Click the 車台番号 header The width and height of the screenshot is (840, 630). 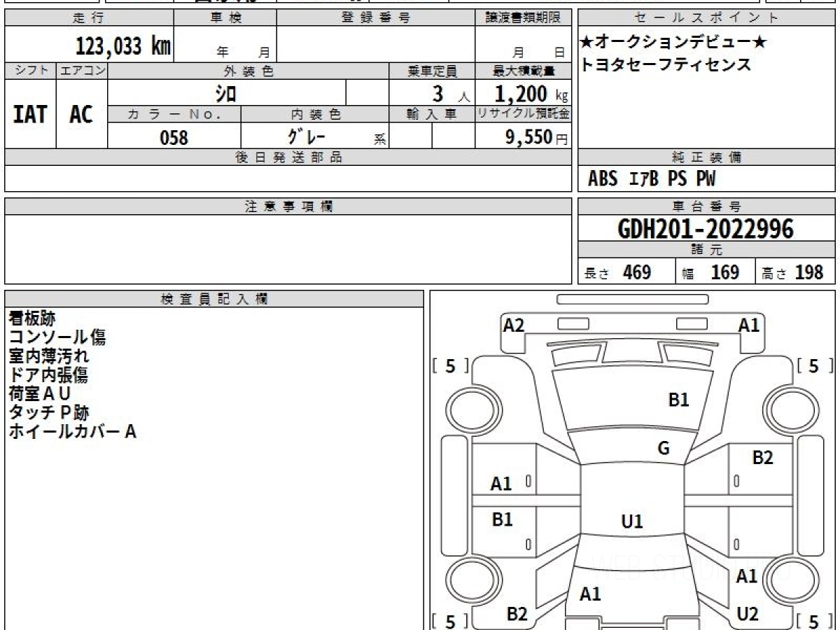click(706, 206)
